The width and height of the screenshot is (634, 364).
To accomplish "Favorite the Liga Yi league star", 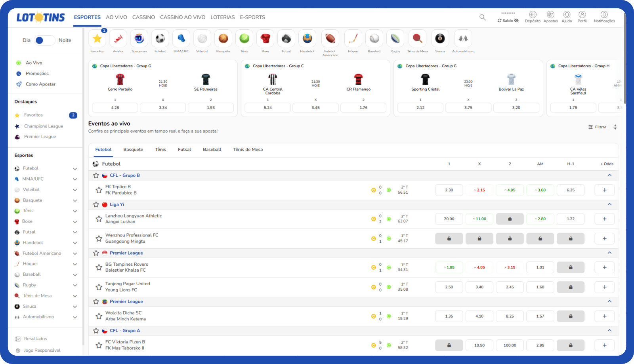I will pyautogui.click(x=96, y=204).
